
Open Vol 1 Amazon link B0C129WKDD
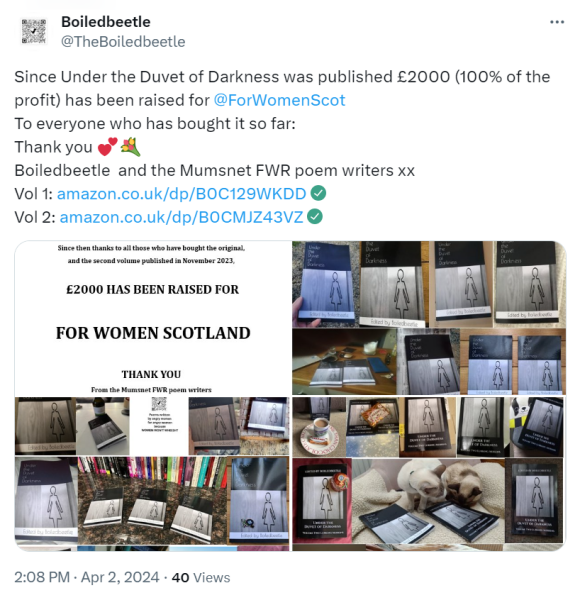(x=181, y=194)
